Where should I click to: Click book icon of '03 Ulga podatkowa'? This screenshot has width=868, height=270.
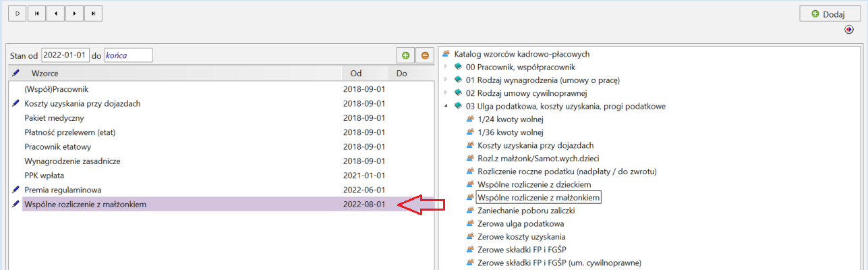pos(459,106)
